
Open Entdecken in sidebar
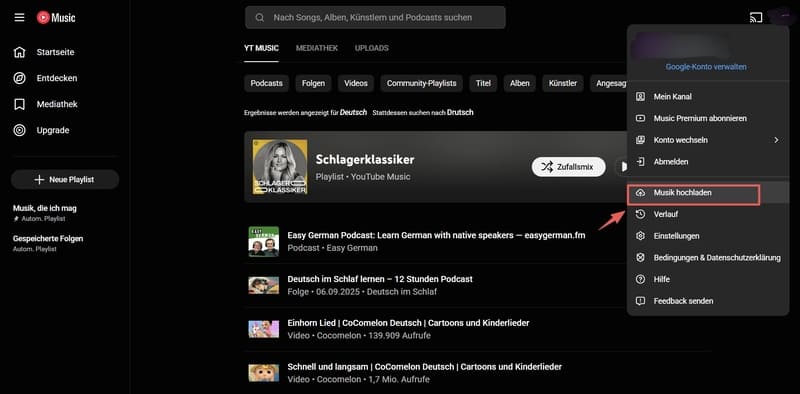pos(65,78)
